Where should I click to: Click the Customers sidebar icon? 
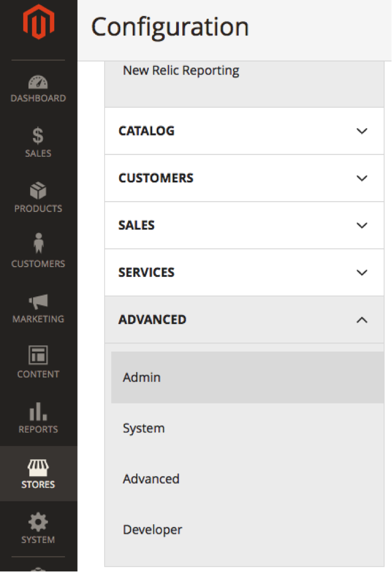pyautogui.click(x=38, y=250)
